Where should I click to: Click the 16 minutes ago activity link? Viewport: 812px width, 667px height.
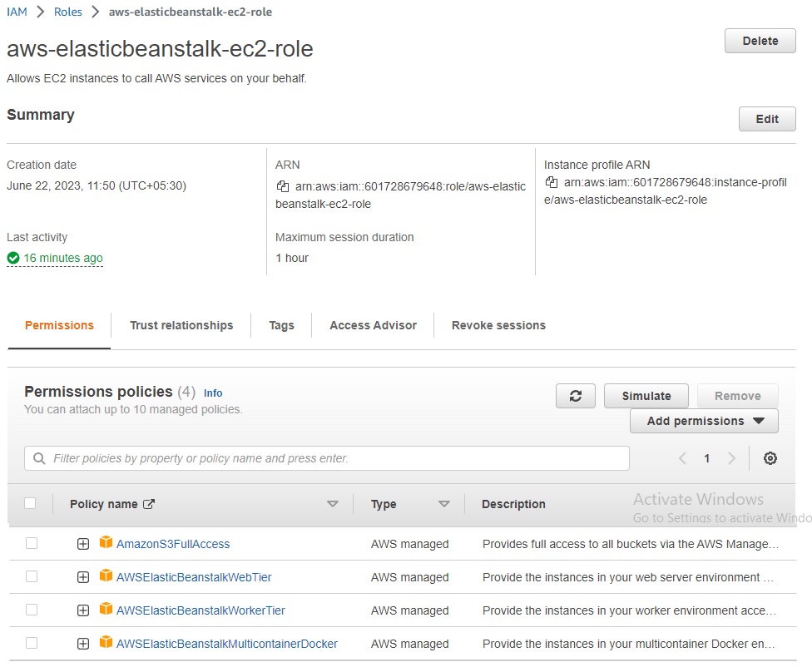[x=63, y=258]
